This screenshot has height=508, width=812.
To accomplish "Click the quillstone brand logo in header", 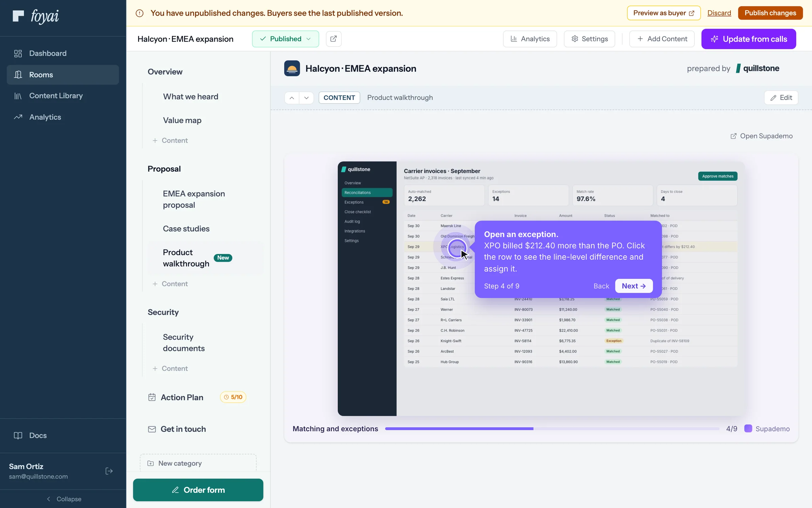I will click(x=758, y=68).
